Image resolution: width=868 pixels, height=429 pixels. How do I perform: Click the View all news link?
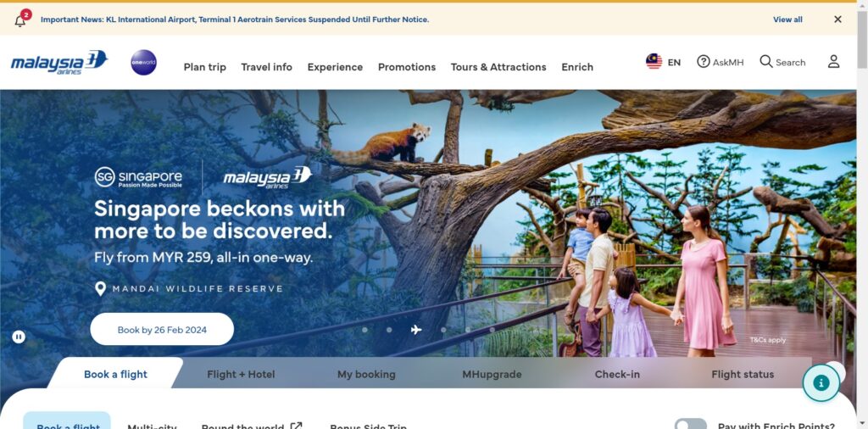787,19
